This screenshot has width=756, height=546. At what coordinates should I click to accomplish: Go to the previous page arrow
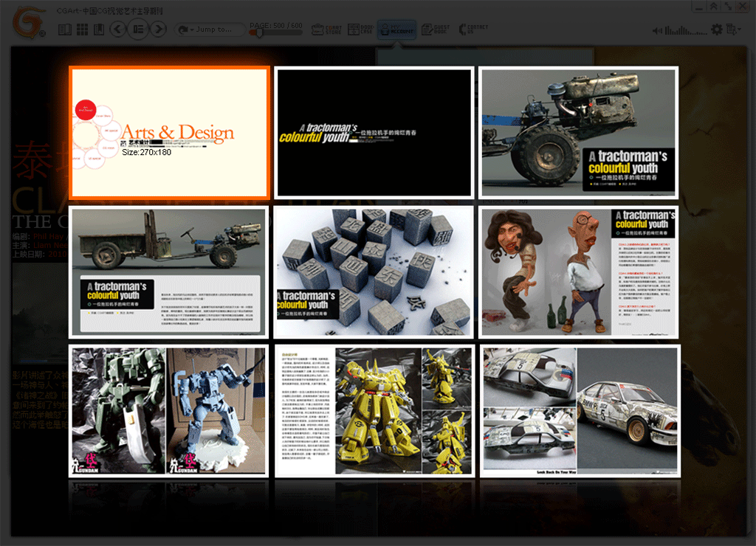tap(118, 30)
